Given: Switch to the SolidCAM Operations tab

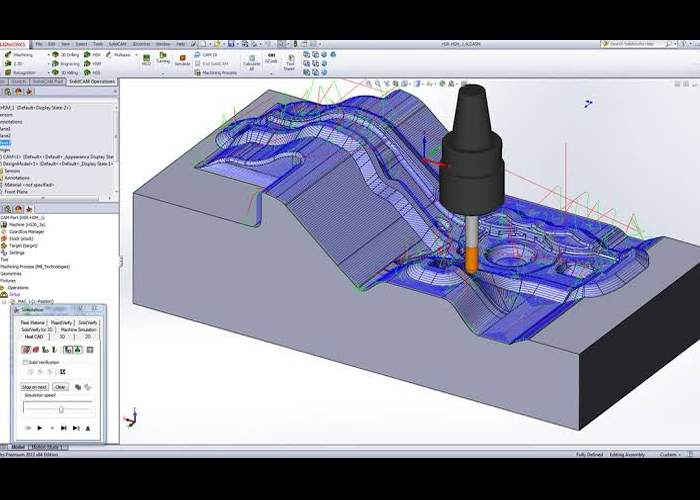Looking at the screenshot, I should (92, 81).
